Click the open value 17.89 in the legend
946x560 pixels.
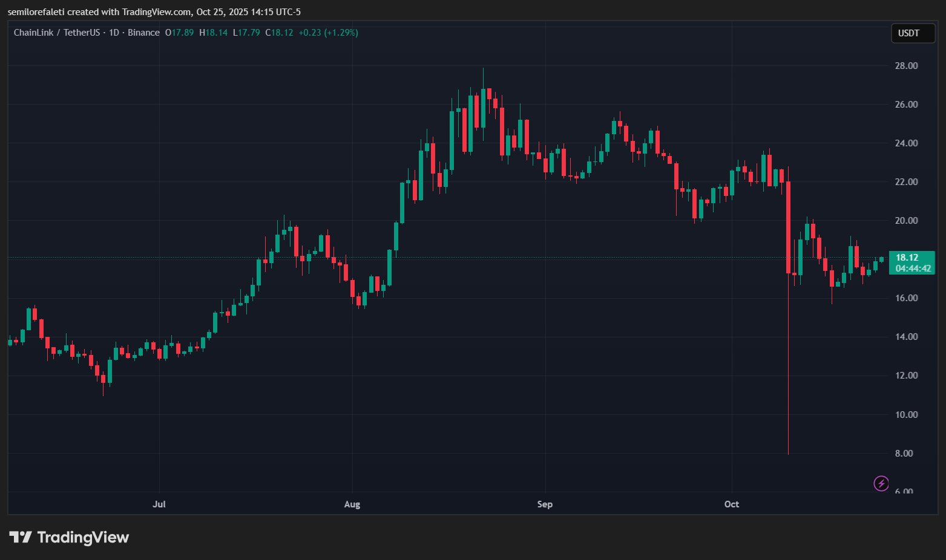click(x=182, y=33)
